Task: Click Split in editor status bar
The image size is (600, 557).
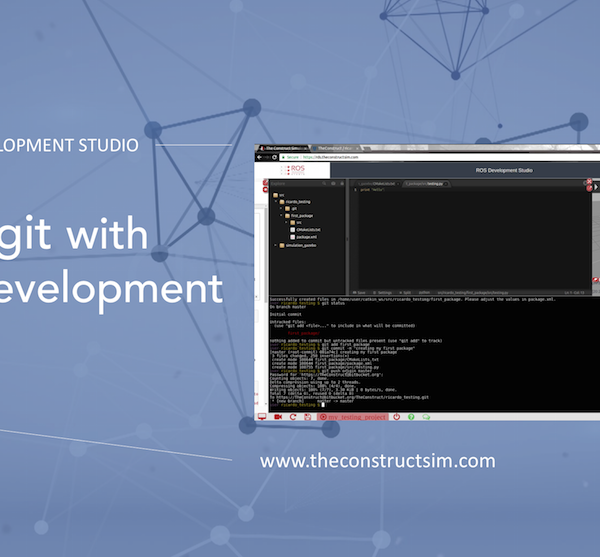Action: tap(405, 293)
